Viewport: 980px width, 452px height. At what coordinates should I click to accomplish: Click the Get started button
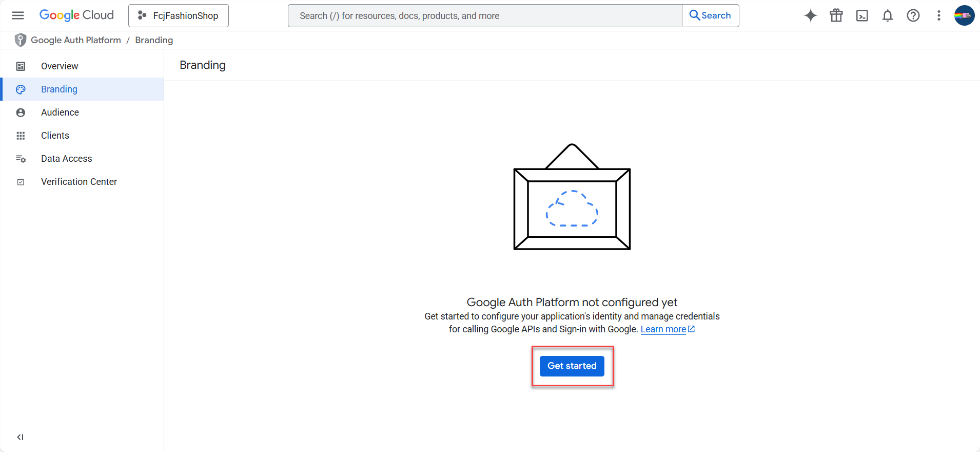point(572,366)
